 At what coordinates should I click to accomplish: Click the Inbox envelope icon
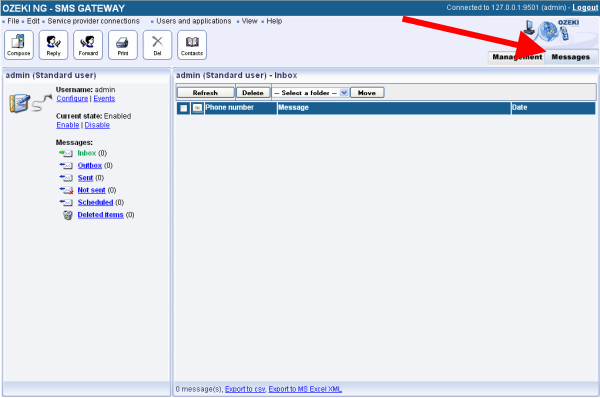click(66, 153)
